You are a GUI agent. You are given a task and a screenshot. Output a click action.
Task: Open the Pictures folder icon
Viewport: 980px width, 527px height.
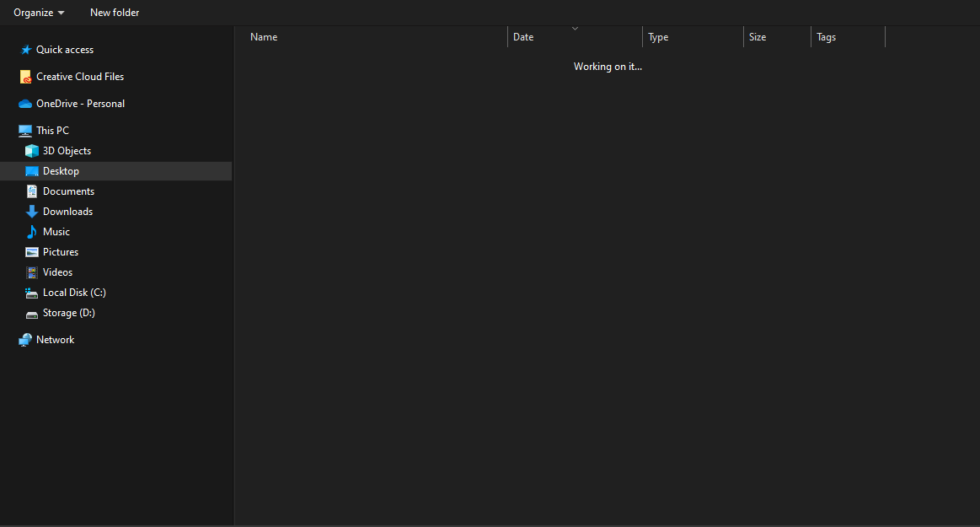pyautogui.click(x=32, y=251)
